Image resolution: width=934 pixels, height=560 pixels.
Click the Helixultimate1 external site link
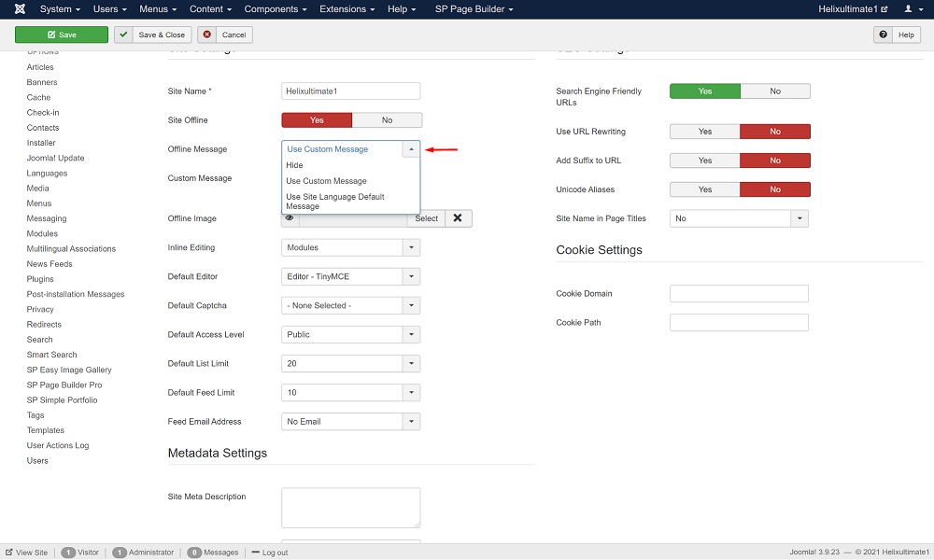(x=848, y=9)
